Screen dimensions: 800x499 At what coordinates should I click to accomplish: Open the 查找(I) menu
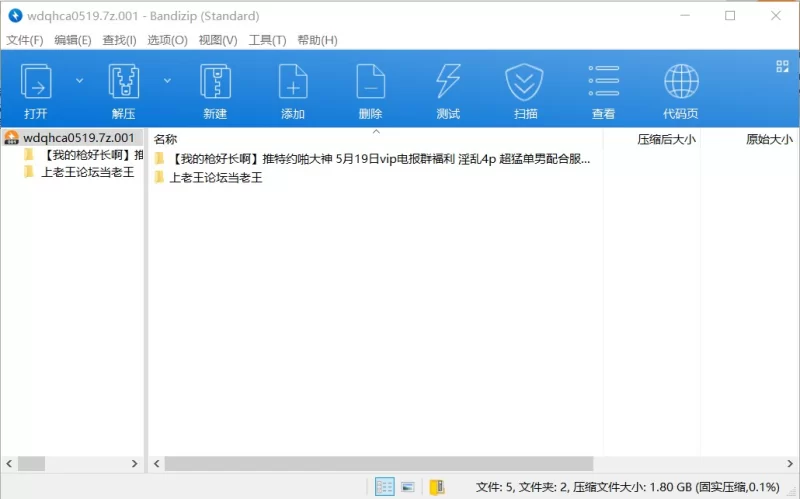click(x=119, y=40)
